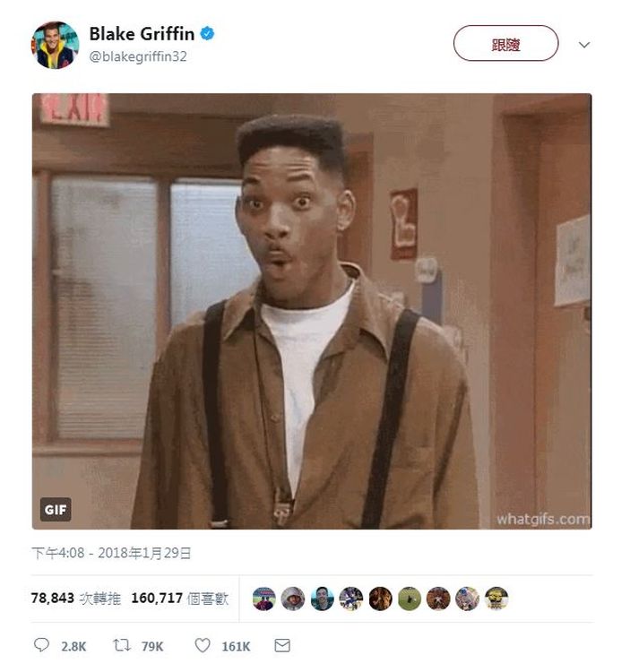Click the 79K retweet count
This screenshot has height=672, width=630.
(152, 646)
